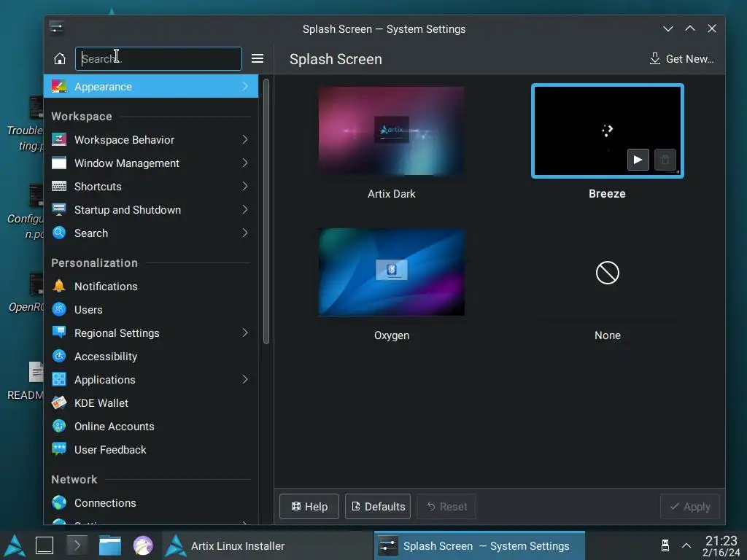Click the trash icon on Breeze thumbnail
The height and width of the screenshot is (560, 747).
pos(665,160)
